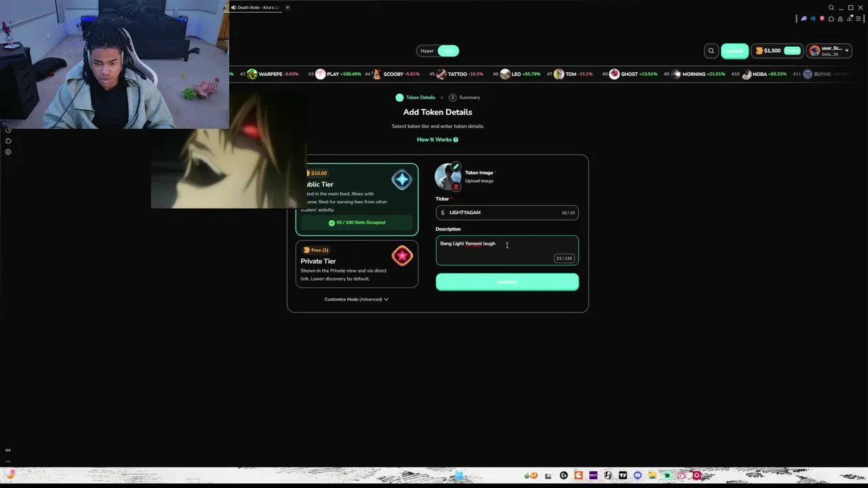
Task: Select the highlighted mode pill beside Hyper
Action: (x=448, y=51)
